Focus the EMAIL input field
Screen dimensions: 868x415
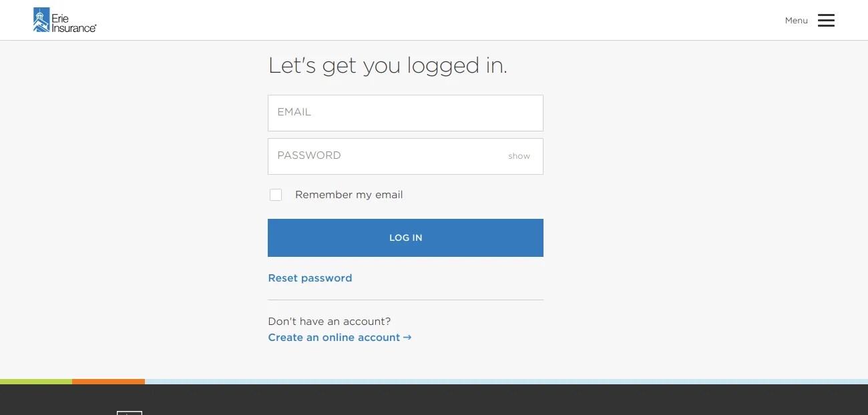click(405, 113)
